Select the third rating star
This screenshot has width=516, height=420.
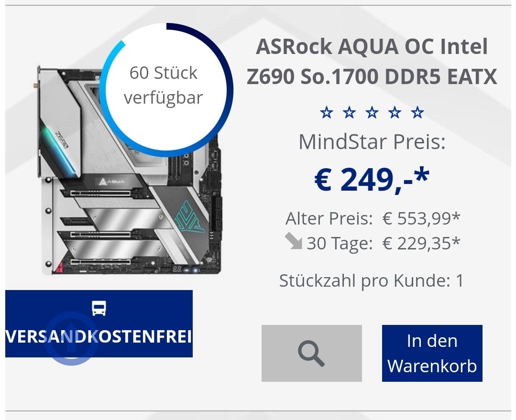pos(372,113)
